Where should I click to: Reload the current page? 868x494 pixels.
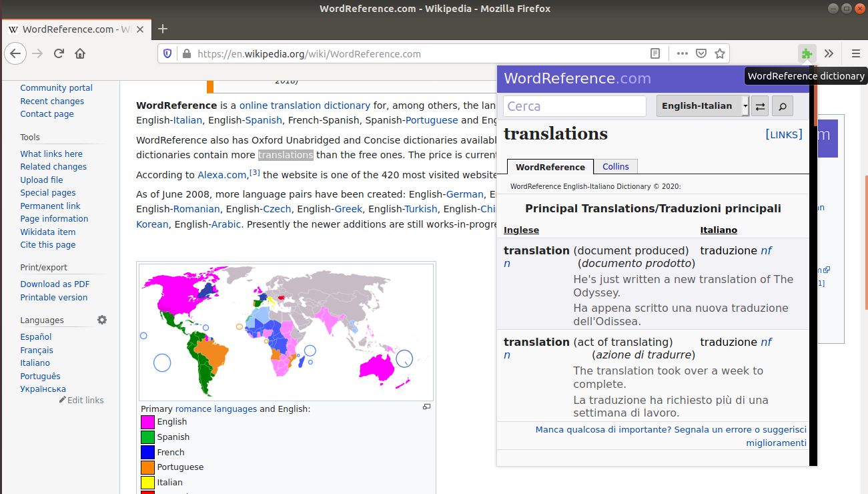click(59, 53)
